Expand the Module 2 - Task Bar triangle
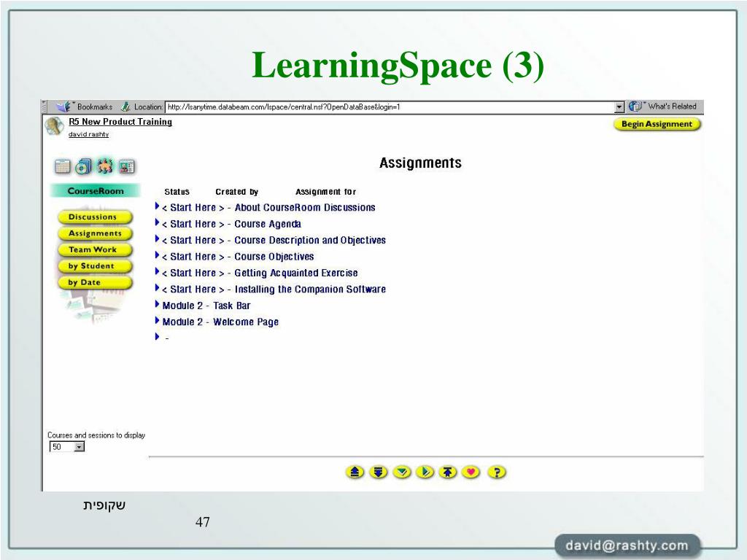 click(158, 304)
